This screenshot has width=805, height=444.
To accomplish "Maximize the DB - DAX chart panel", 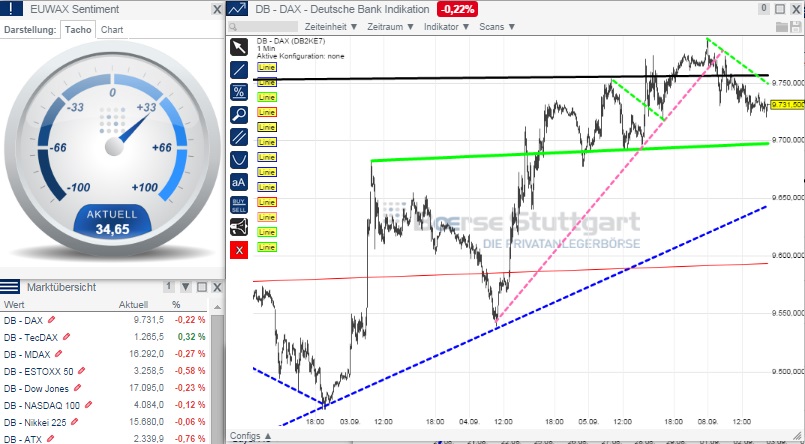I will (x=780, y=9).
